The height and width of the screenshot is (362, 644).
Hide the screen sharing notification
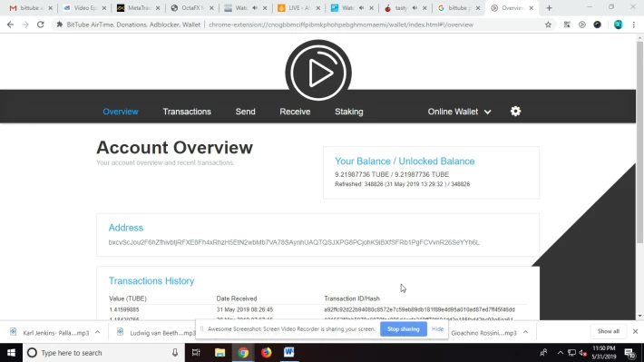pos(437,329)
